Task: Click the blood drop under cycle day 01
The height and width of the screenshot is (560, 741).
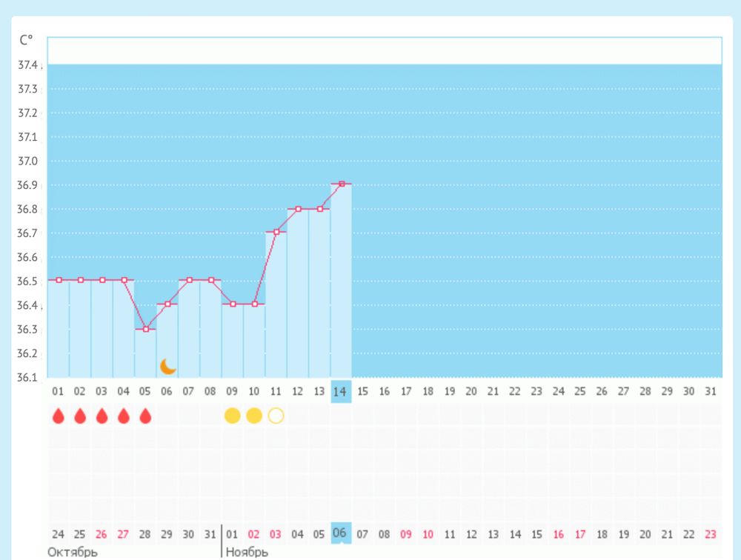Action: 59,416
